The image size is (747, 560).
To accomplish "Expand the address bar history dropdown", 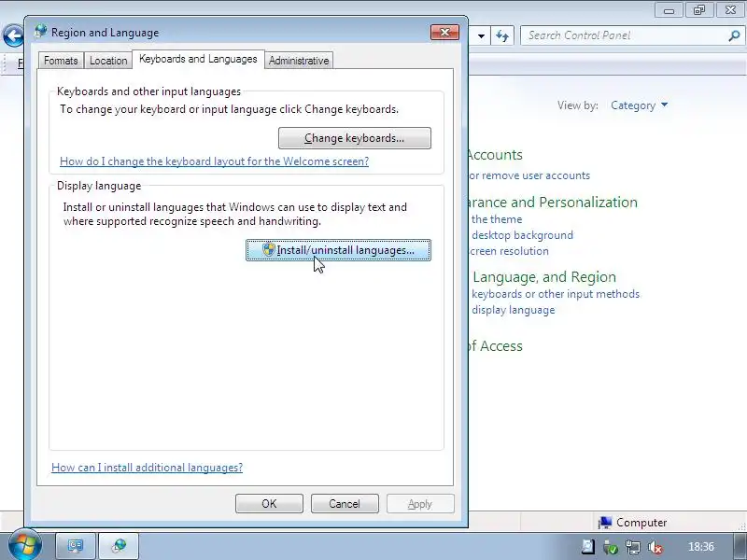I will (x=481, y=35).
